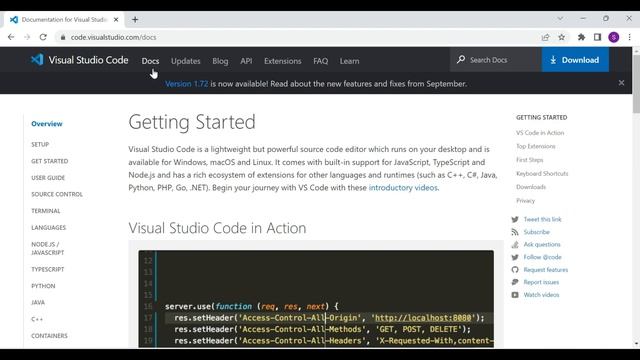Image resolution: width=640 pixels, height=360 pixels.
Task: Click the address bar URL
Action: pos(113,37)
